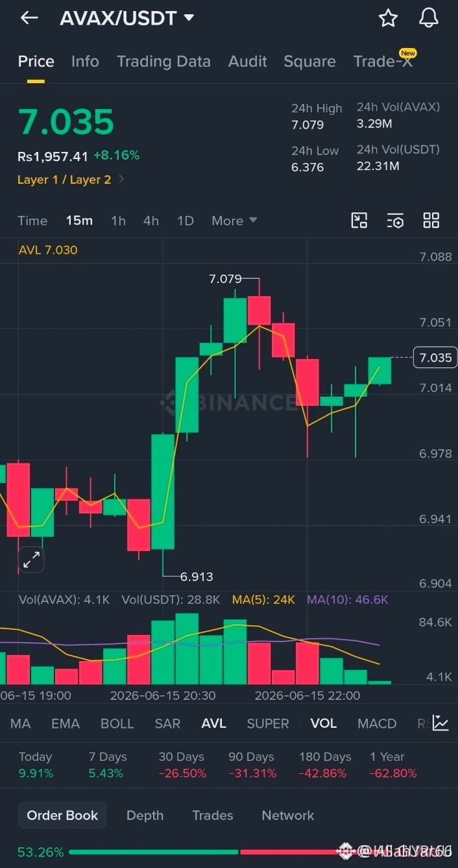
Task: Tap the 24h Low value 6.376
Action: click(307, 167)
